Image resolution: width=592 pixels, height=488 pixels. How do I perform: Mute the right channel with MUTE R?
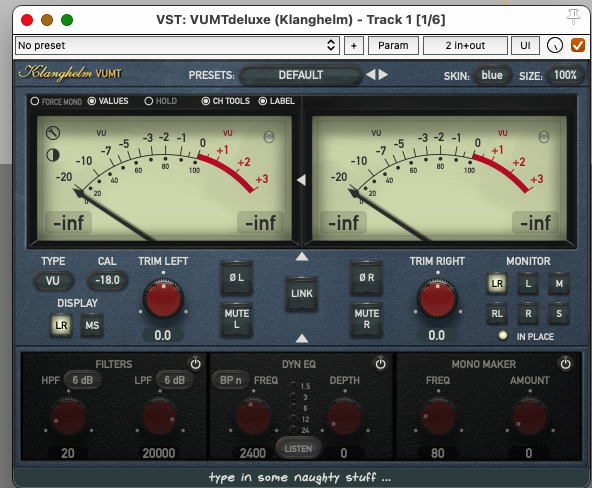click(366, 319)
